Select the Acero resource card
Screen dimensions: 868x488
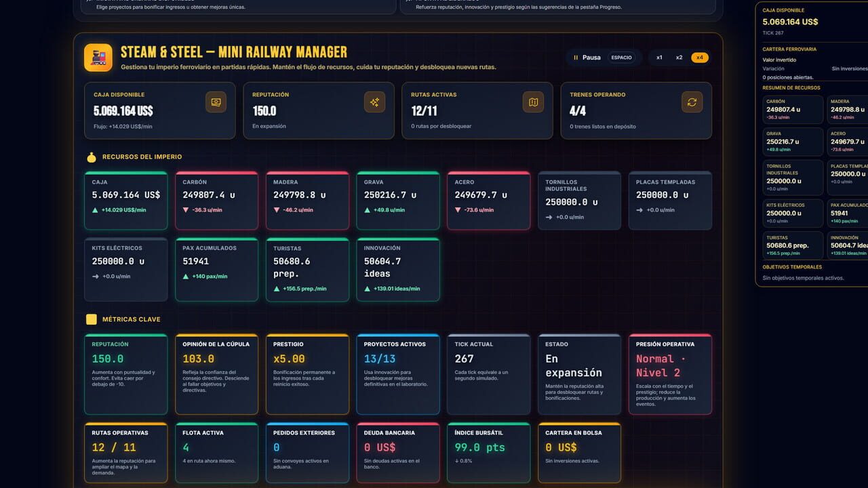488,201
